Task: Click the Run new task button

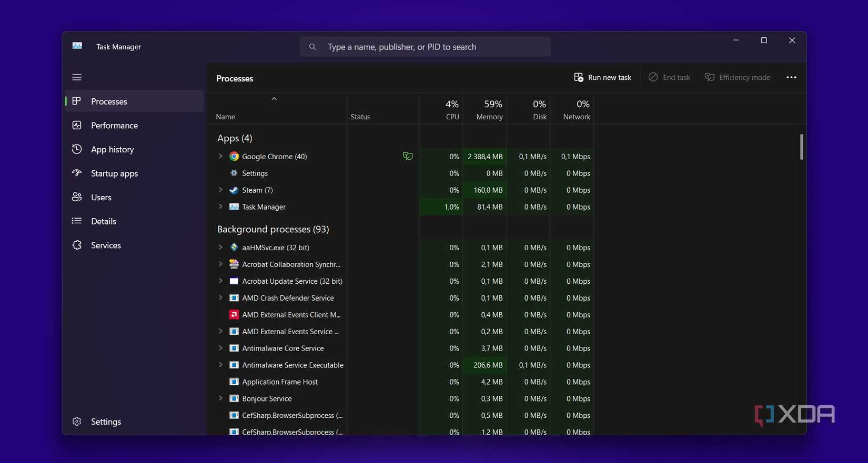Action: [603, 77]
